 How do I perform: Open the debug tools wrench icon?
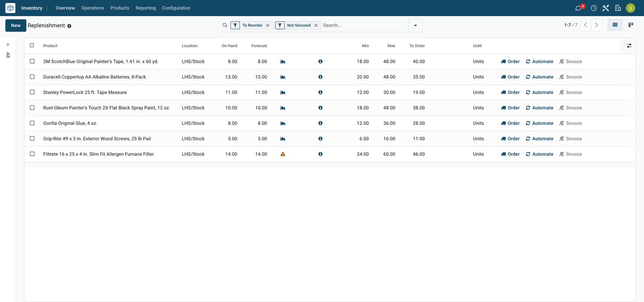tap(606, 8)
